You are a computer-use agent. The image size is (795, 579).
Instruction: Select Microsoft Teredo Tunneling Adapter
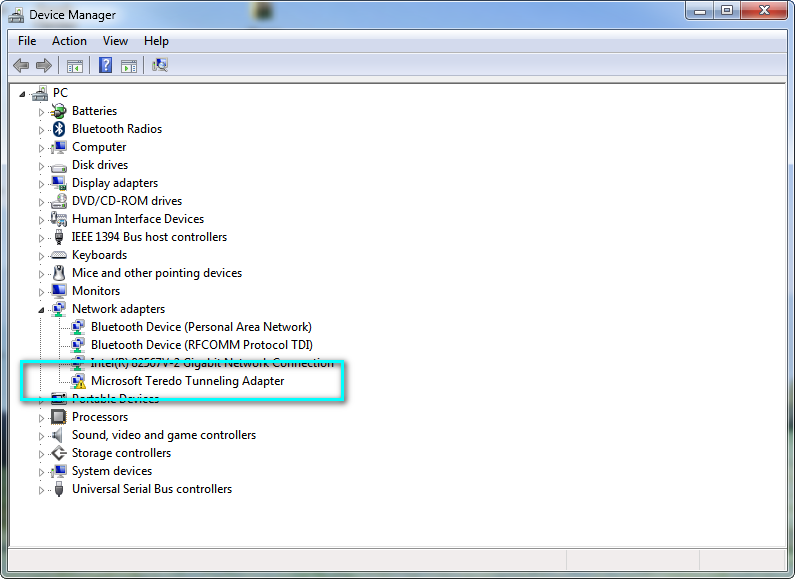coord(188,381)
